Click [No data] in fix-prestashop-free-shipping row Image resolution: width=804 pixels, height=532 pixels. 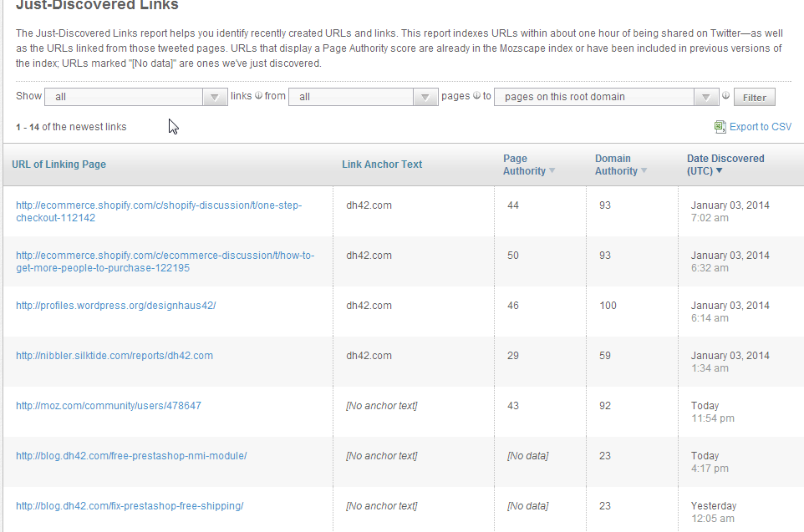click(x=527, y=506)
